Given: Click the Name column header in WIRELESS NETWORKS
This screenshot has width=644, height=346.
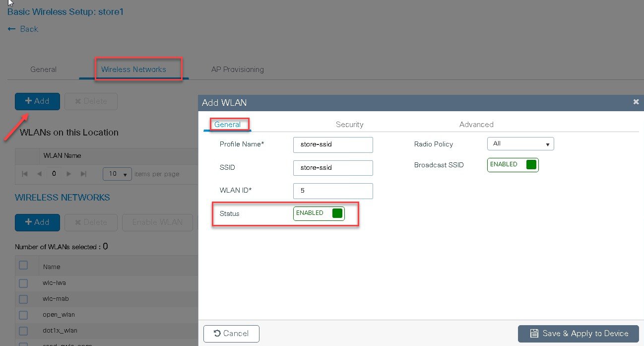Looking at the screenshot, I should (x=52, y=267).
